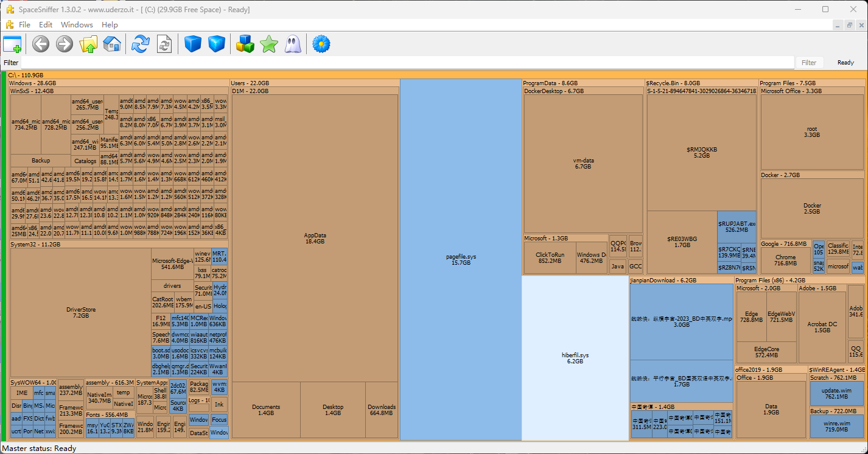This screenshot has height=454, width=868.
Task: Open the File menu
Action: [24, 25]
